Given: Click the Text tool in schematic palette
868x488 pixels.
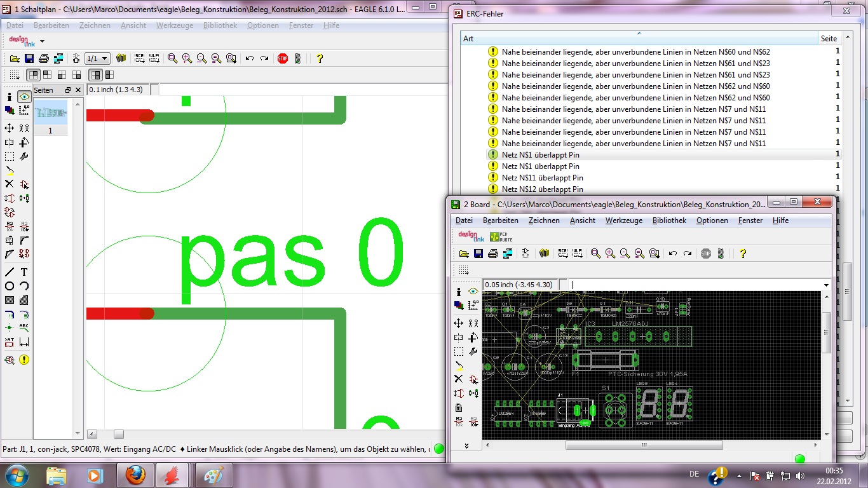Looking at the screenshot, I should [24, 272].
